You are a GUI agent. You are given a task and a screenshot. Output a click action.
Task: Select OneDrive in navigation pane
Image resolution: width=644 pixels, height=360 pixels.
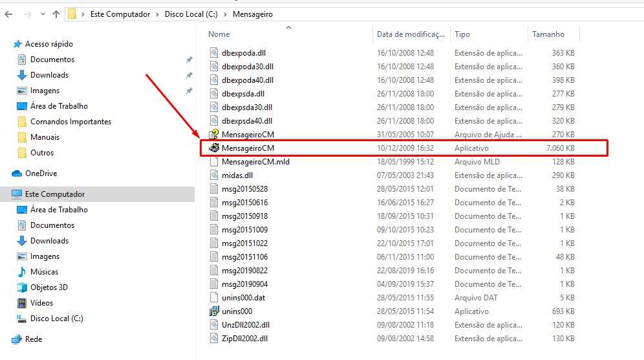41,174
